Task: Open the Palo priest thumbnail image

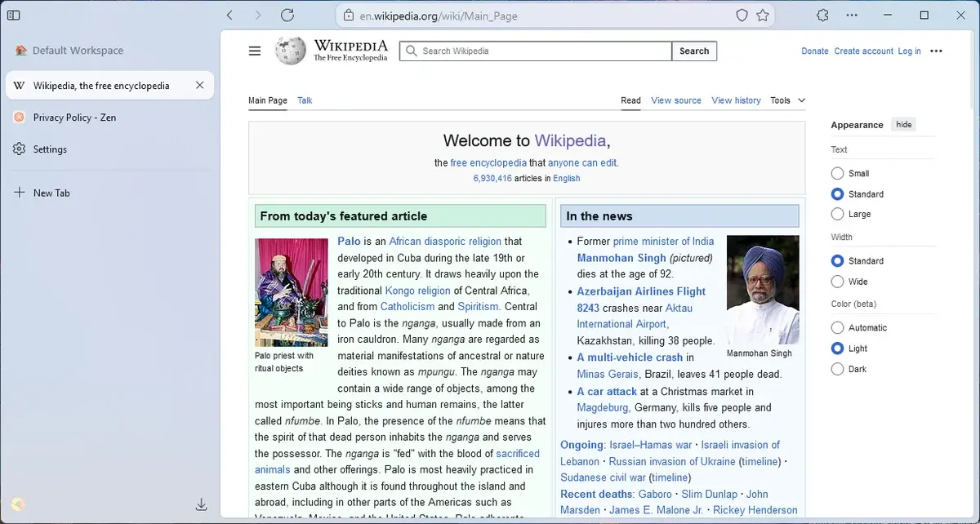Action: tap(291, 292)
